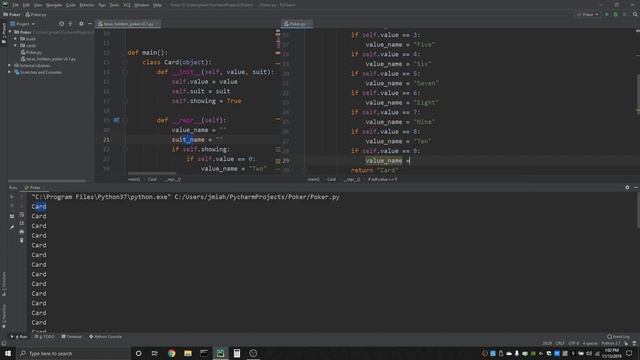This screenshot has height=360, width=640.
Task: Toggle the Favorites vertical tool window button
Action: point(4,316)
